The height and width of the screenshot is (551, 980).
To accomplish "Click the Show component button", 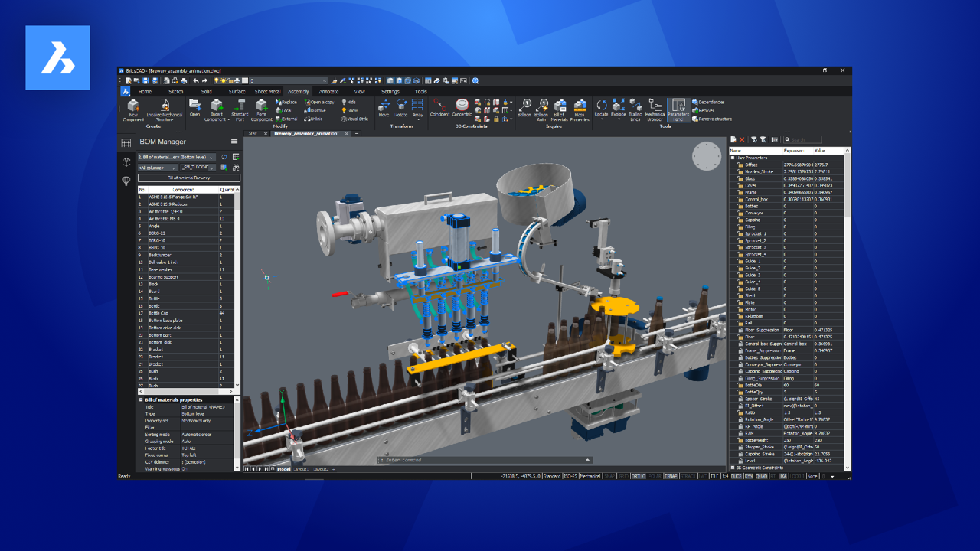I will pos(349,110).
